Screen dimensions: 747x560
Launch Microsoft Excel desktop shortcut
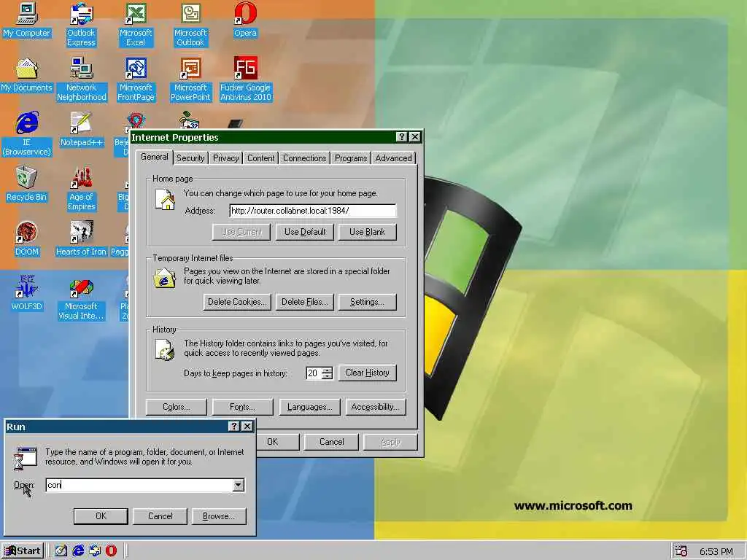136,25
